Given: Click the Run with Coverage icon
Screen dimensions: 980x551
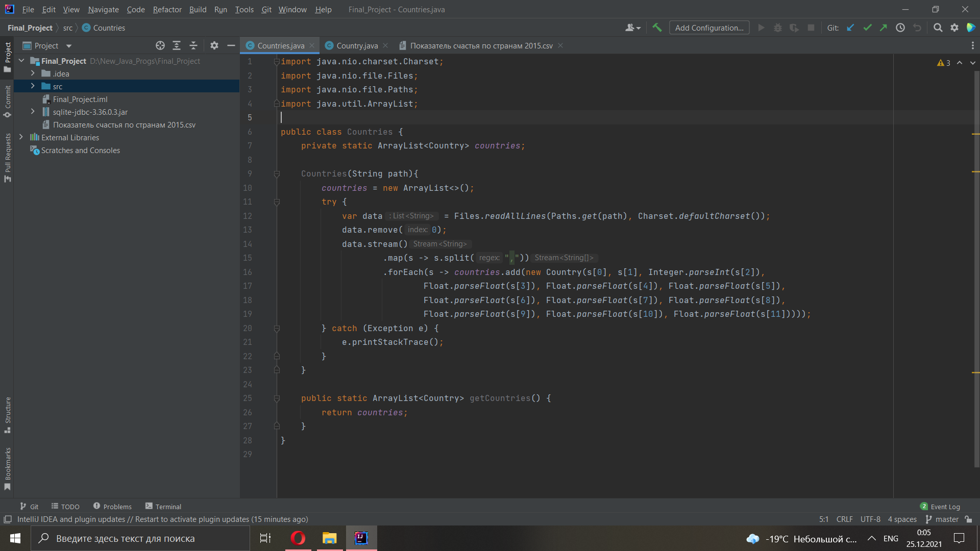Looking at the screenshot, I should tap(794, 28).
